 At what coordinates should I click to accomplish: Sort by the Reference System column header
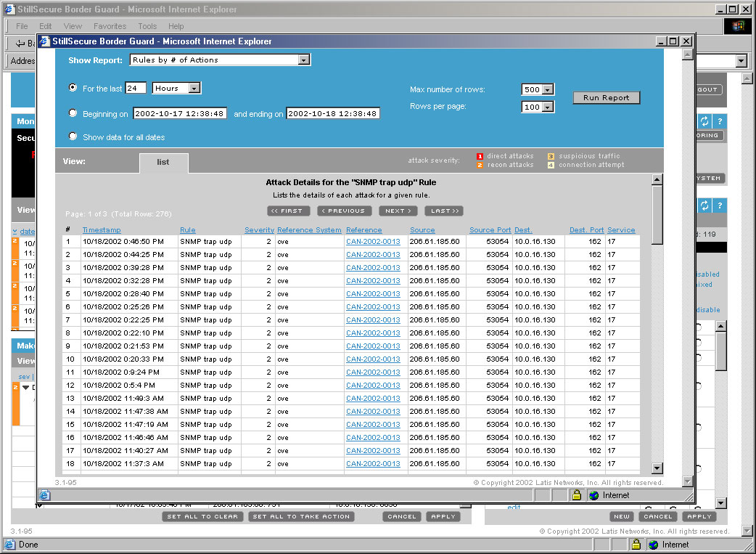coord(309,230)
